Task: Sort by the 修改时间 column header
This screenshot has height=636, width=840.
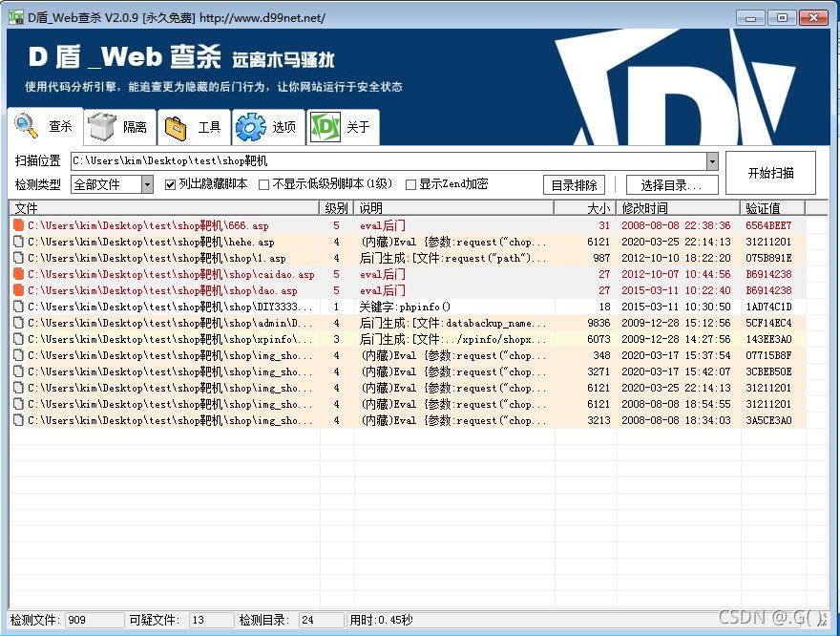Action: [x=679, y=208]
